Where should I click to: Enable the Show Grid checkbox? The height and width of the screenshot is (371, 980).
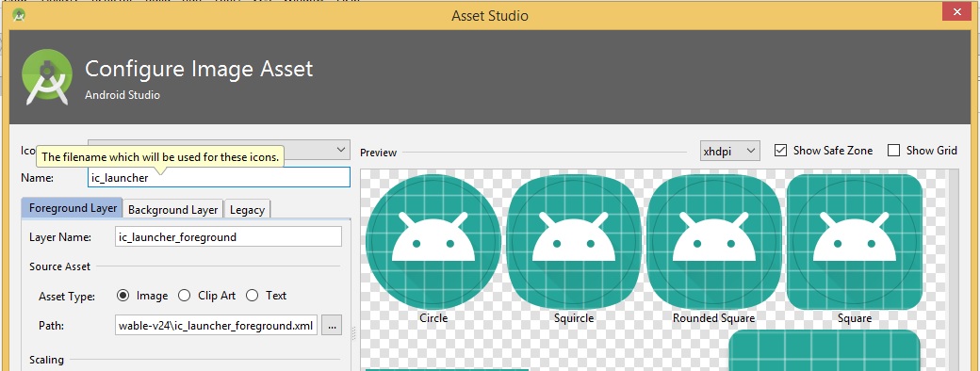894,151
